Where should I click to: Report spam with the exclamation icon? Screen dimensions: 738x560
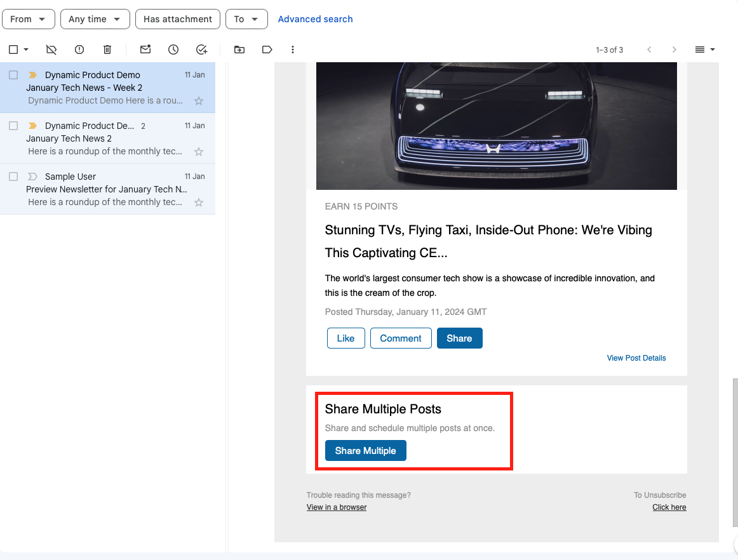pos(79,50)
